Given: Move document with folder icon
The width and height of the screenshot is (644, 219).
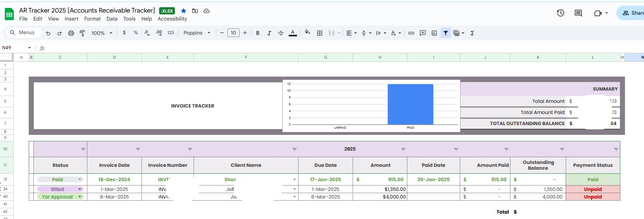Looking at the screenshot, I should coord(195,11).
